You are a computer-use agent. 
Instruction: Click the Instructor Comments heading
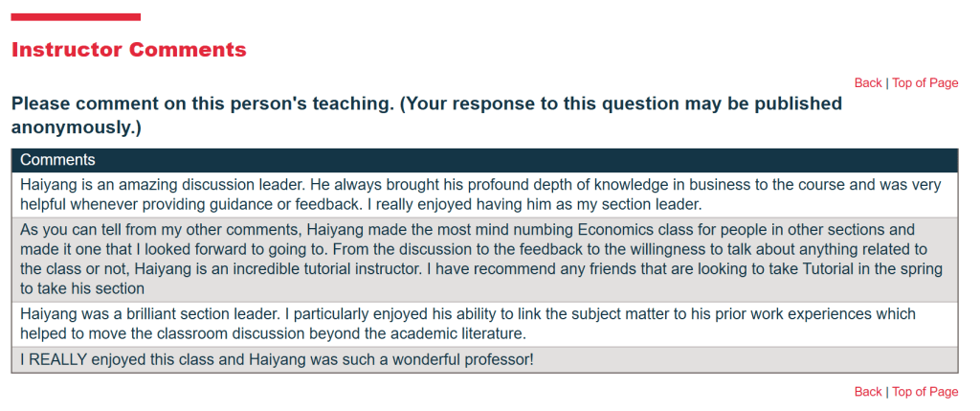pyautogui.click(x=129, y=50)
